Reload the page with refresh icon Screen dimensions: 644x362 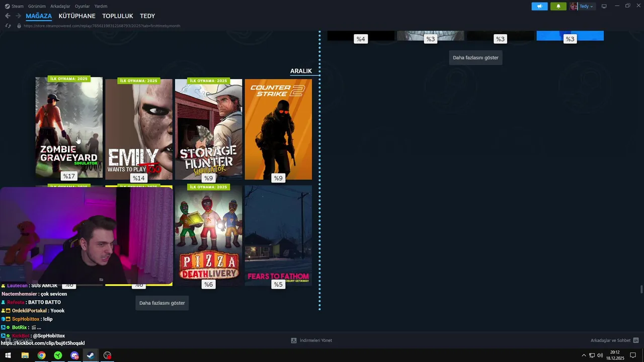click(x=8, y=26)
